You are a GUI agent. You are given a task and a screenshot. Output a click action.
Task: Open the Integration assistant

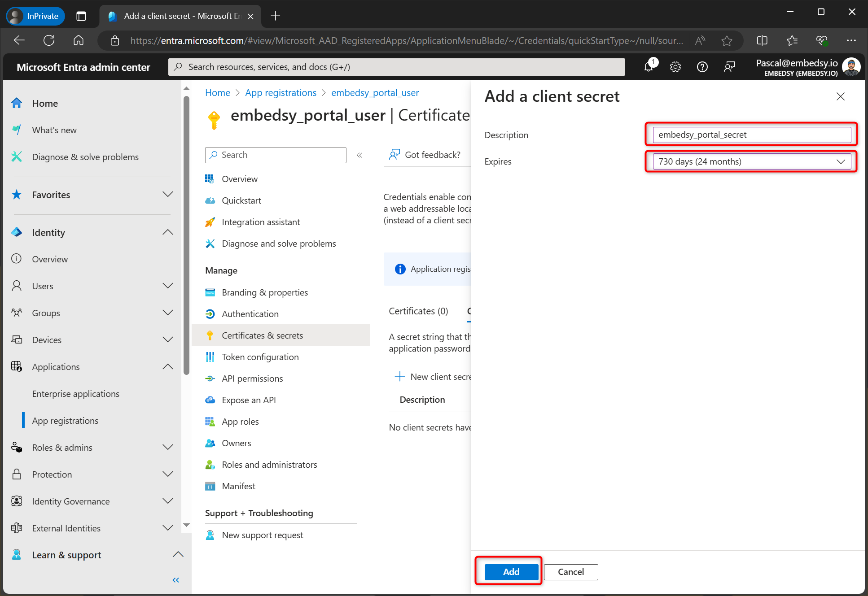pos(261,222)
